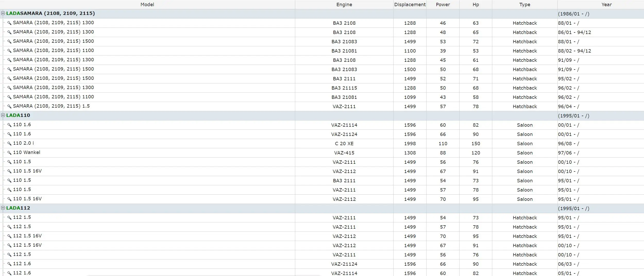
Task: Select magnifier icon for SAMARA 1300 engine BA3 21115
Action: pyautogui.click(x=9, y=88)
